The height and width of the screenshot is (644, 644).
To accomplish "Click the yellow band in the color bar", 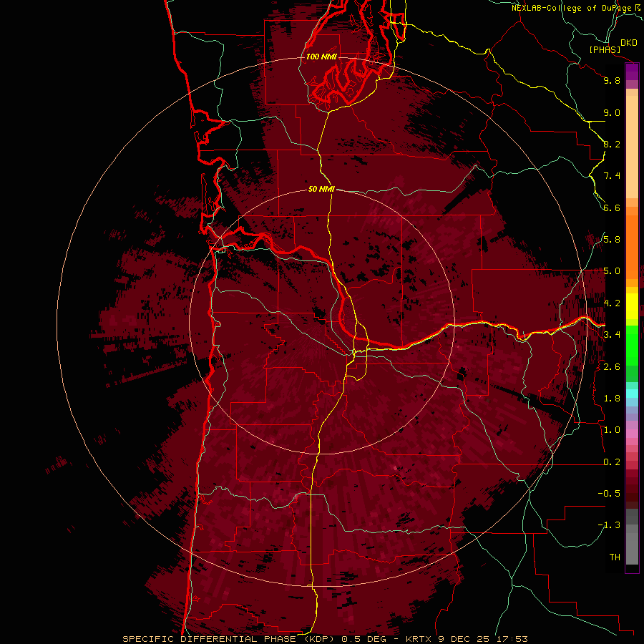I will [632, 306].
